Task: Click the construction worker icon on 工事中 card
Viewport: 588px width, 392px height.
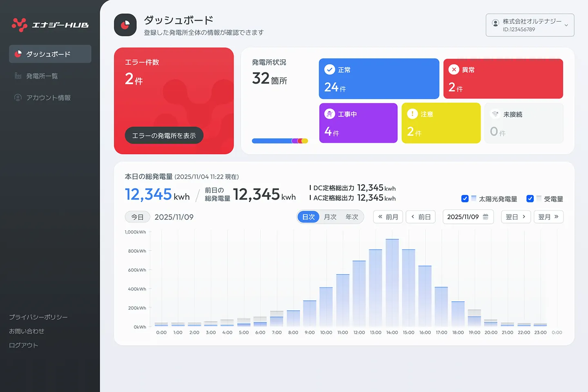Action: (x=330, y=114)
